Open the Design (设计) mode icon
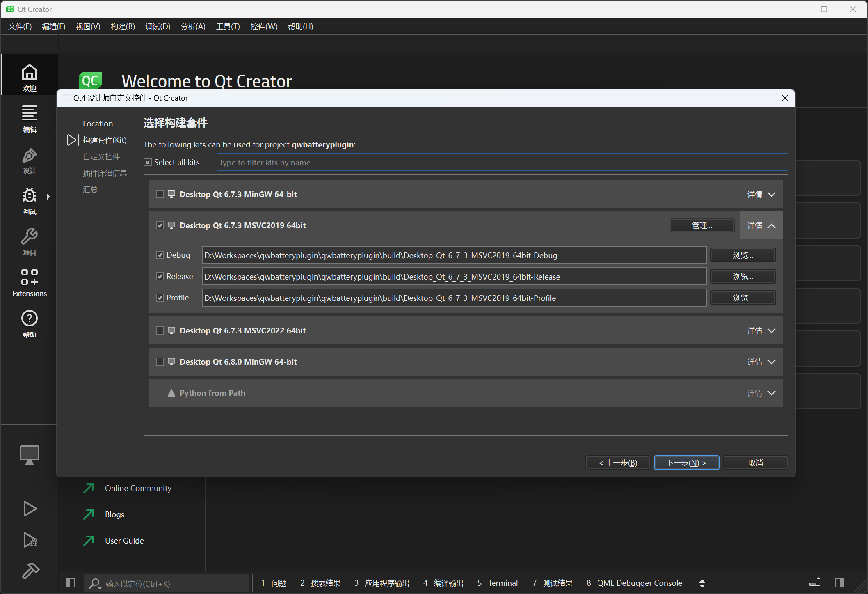The height and width of the screenshot is (594, 868). point(29,161)
